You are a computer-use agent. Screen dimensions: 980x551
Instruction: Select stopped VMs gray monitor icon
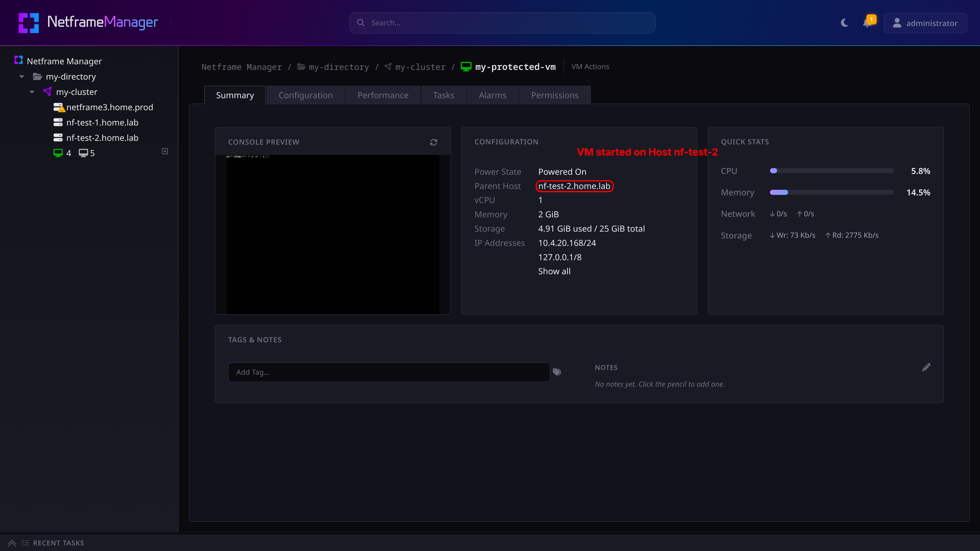click(83, 153)
